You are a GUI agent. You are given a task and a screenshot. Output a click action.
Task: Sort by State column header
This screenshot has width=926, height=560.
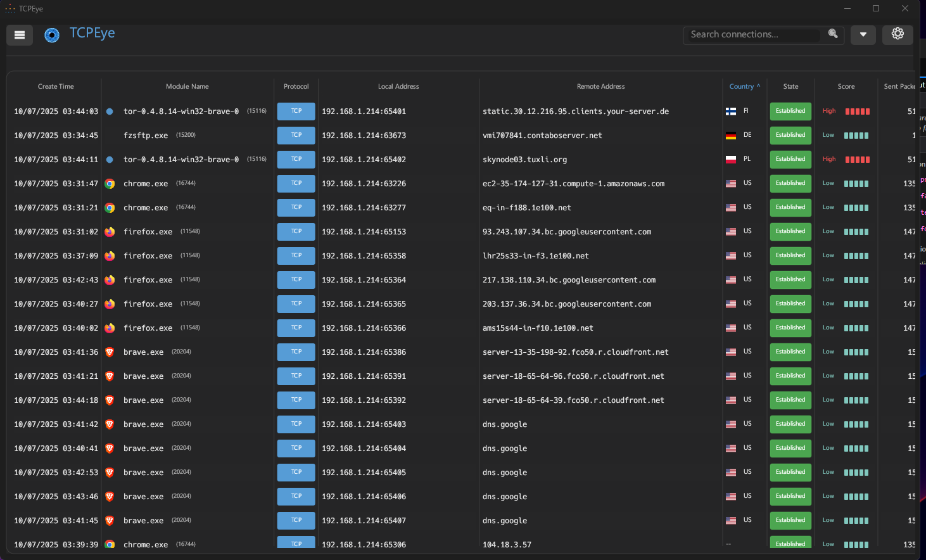[790, 86]
